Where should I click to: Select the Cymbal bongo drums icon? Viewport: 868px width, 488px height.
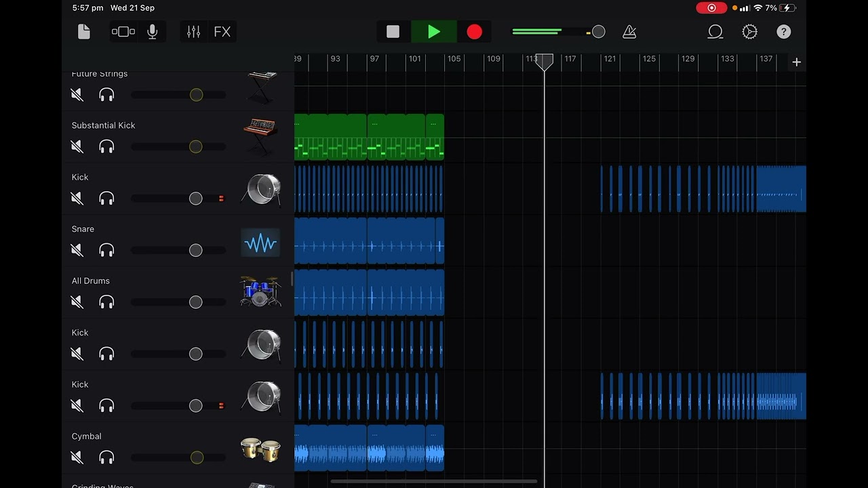tap(260, 449)
